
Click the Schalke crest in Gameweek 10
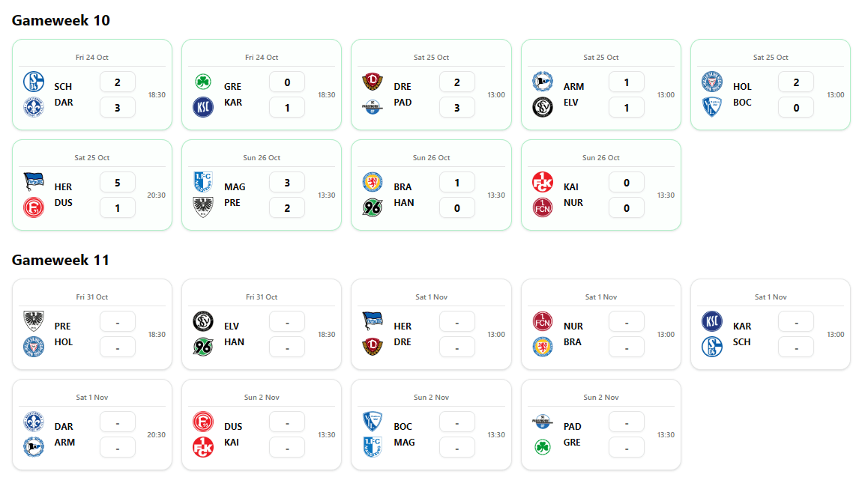pos(34,81)
